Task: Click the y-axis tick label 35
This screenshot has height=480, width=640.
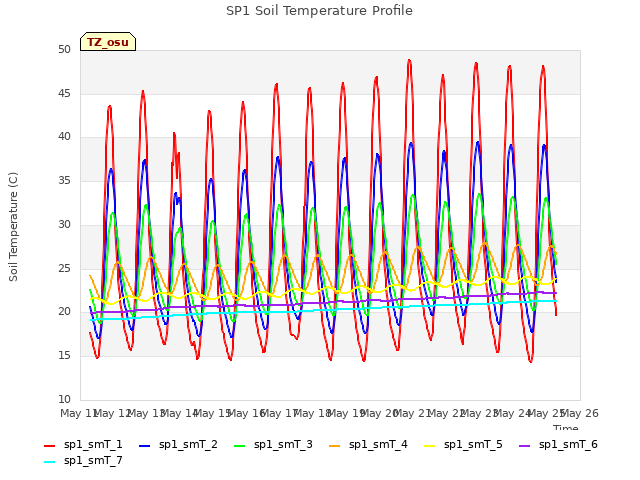Action: (64, 180)
